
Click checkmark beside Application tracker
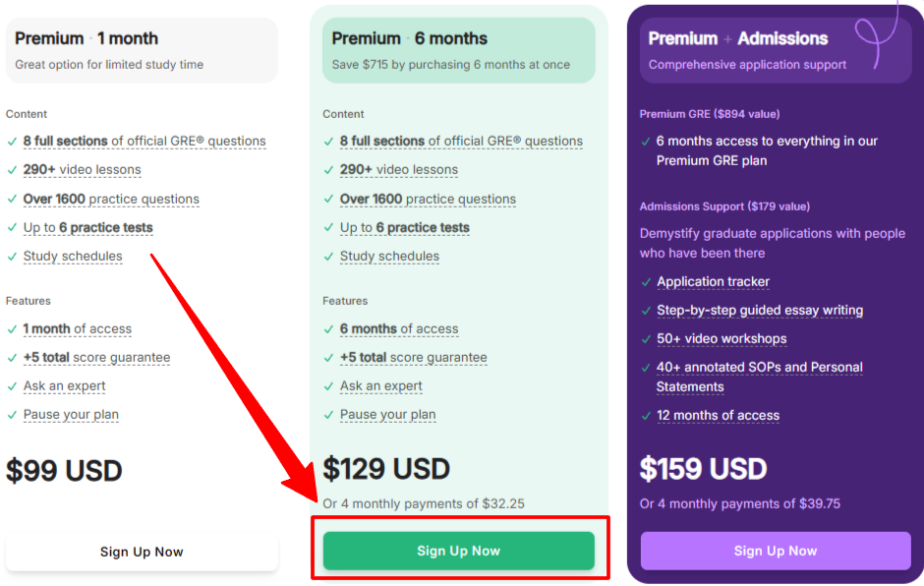pyautogui.click(x=646, y=282)
